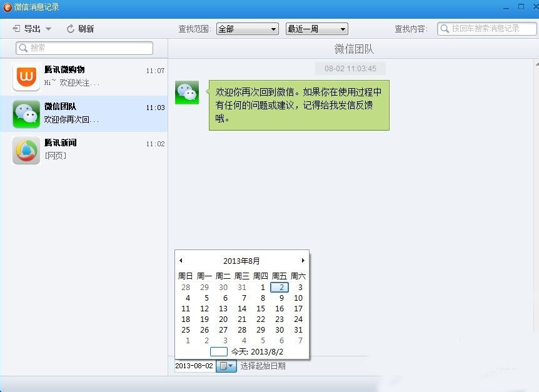Select August 2 in the calendar

point(280,287)
